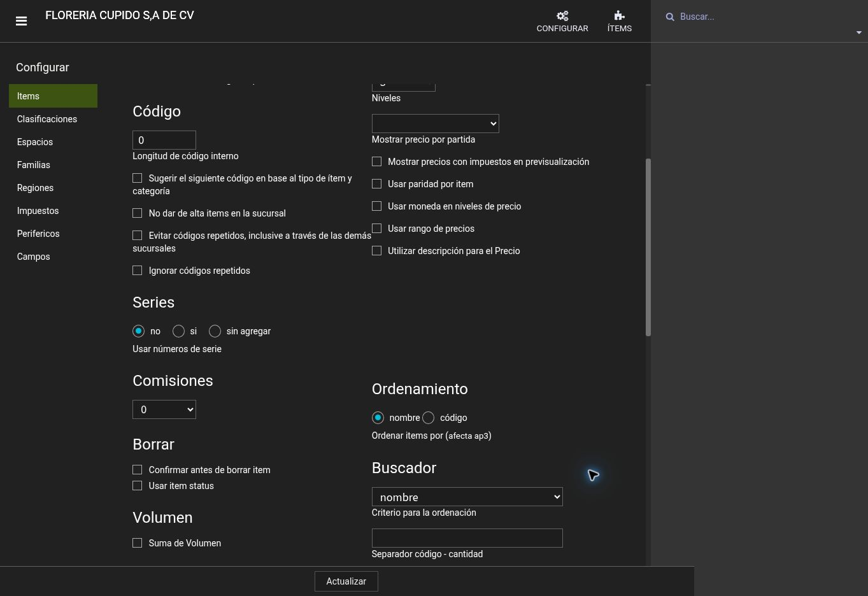Click the vertical scrollbar of settings panel
Screen dimensions: 868x596
pos(648,247)
